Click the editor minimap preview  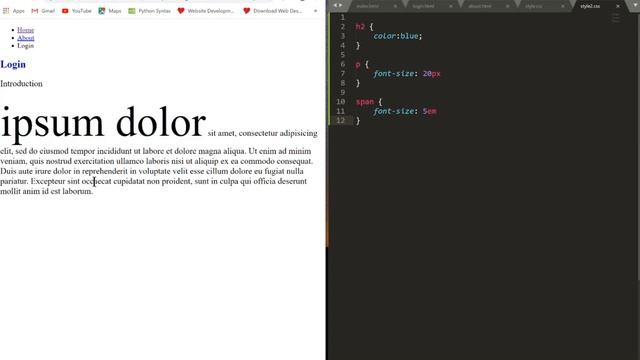(616, 18)
